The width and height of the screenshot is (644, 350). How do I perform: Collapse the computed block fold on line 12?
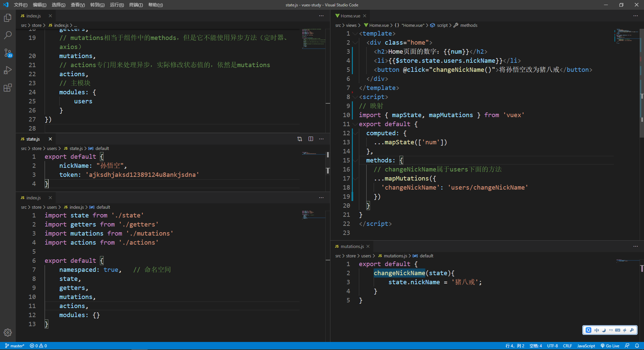click(x=355, y=133)
